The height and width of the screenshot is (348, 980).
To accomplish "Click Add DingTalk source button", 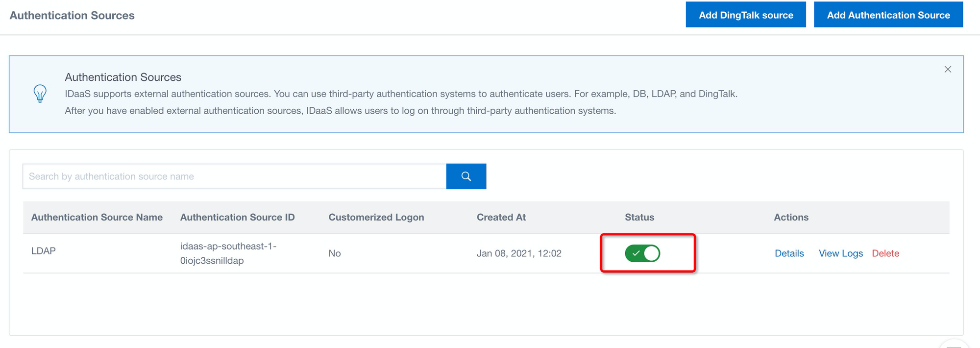I will click(x=745, y=15).
